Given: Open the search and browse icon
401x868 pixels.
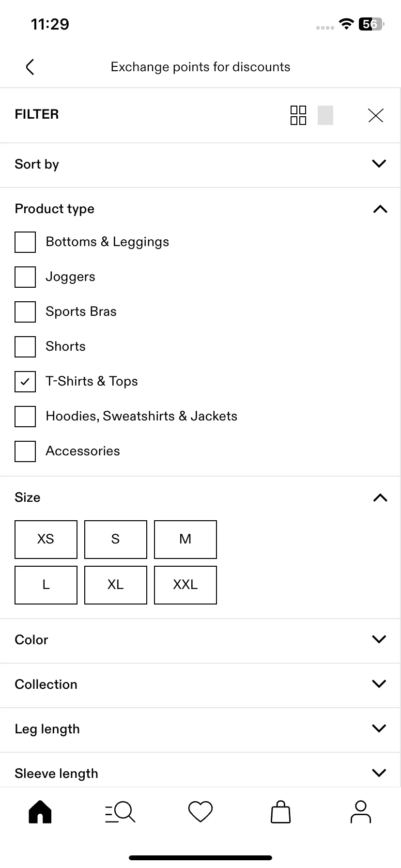Looking at the screenshot, I should tap(120, 812).
